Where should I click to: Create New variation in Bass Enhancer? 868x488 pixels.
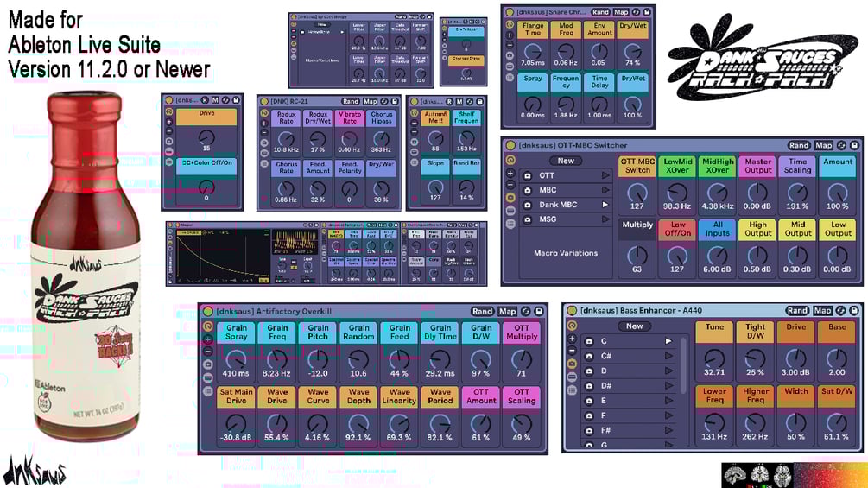click(635, 326)
